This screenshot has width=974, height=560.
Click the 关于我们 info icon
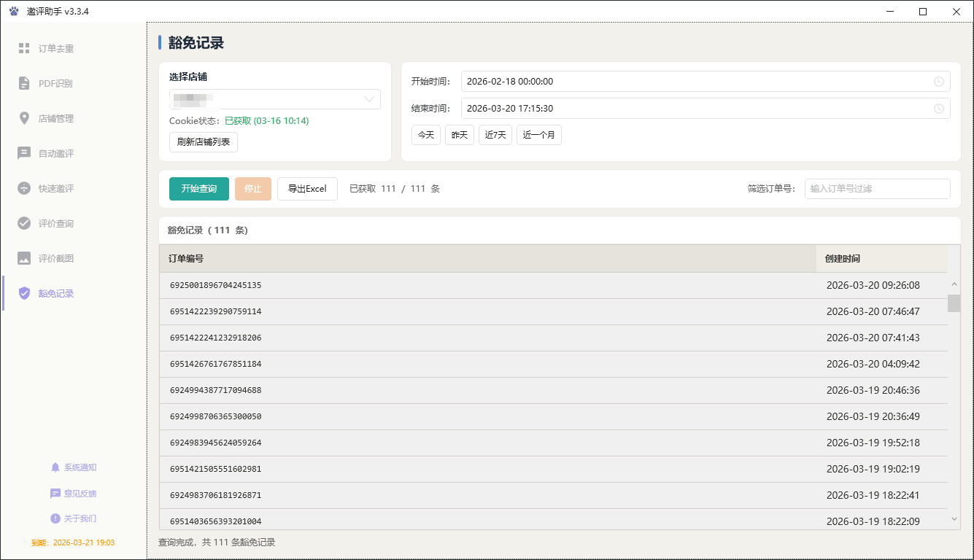[55, 518]
